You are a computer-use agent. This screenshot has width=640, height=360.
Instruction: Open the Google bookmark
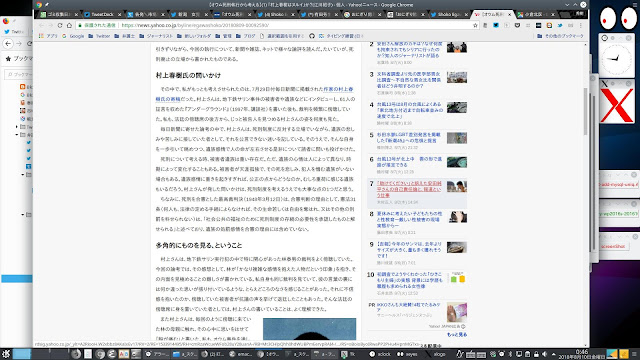click(73, 36)
